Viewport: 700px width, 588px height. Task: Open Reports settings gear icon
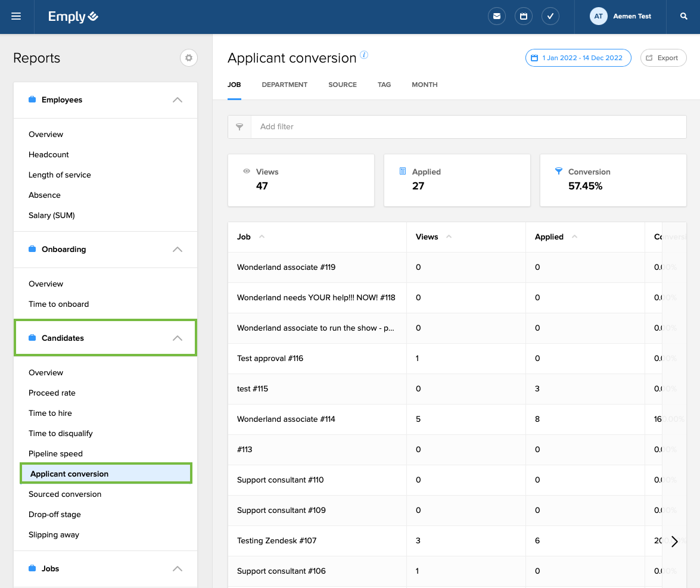(189, 58)
